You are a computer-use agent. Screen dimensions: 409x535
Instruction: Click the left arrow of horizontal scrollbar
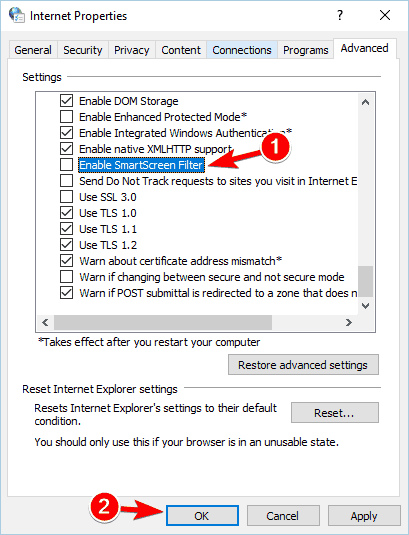click(45, 322)
